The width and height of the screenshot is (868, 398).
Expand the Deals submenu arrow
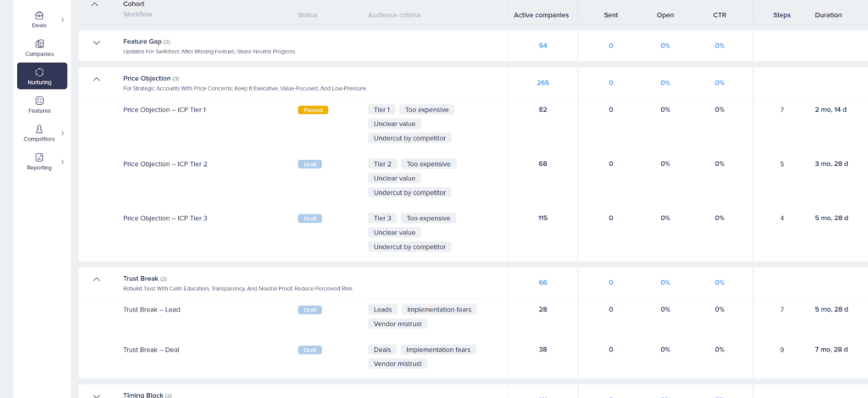click(63, 19)
